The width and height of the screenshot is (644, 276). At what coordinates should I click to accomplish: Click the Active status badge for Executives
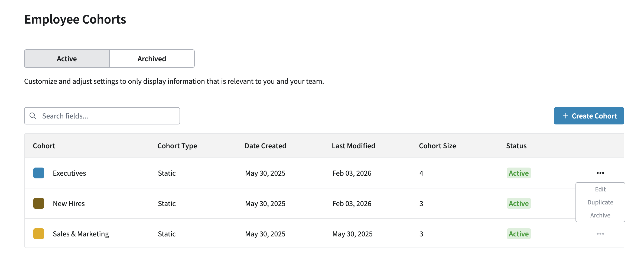[x=519, y=173]
